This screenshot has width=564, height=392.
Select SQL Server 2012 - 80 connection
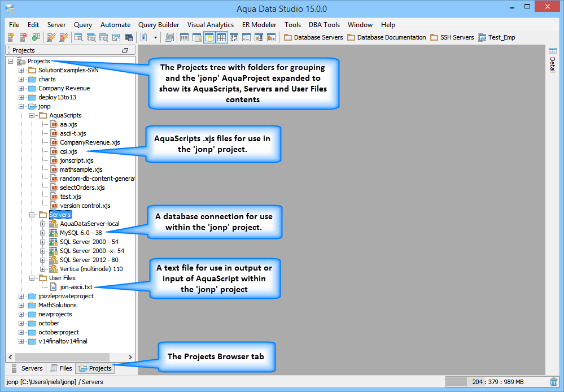pos(89,260)
